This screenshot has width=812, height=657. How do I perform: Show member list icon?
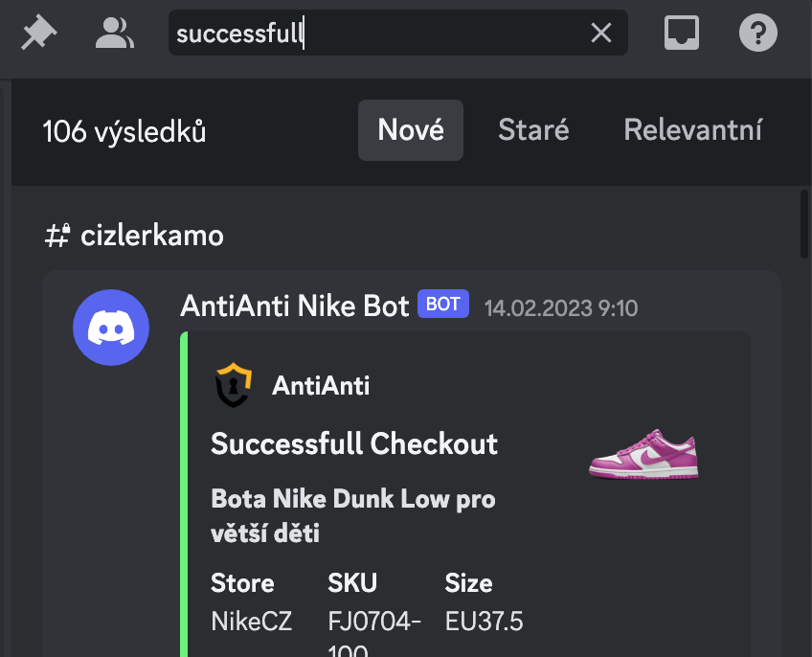pos(115,33)
